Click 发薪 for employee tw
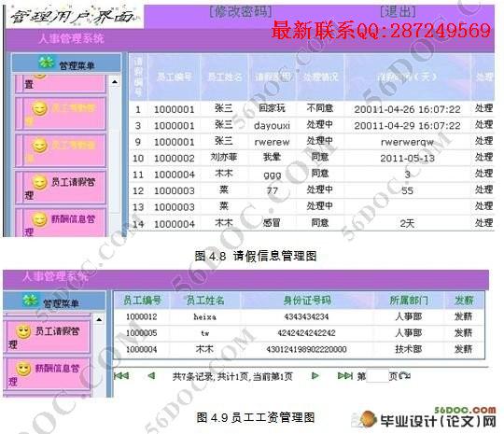 tap(463, 332)
